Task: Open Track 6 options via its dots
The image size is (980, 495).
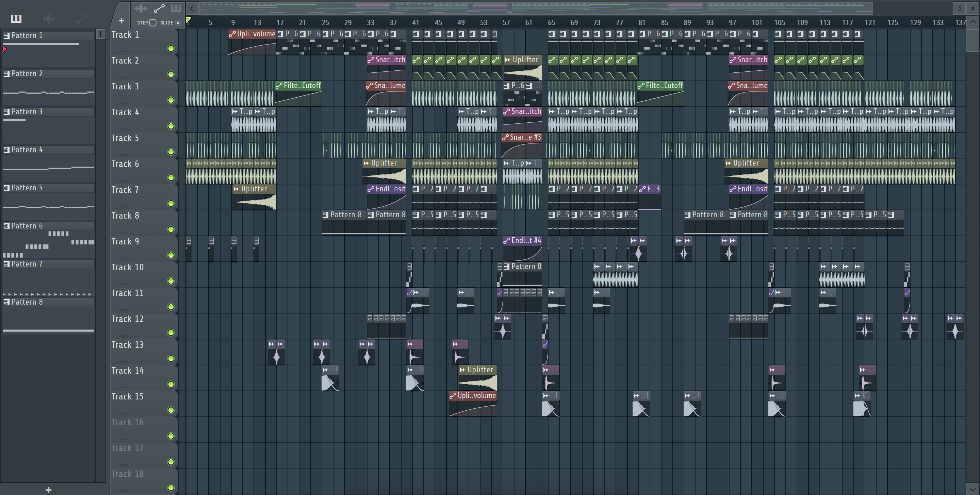Action: pyautogui.click(x=123, y=181)
